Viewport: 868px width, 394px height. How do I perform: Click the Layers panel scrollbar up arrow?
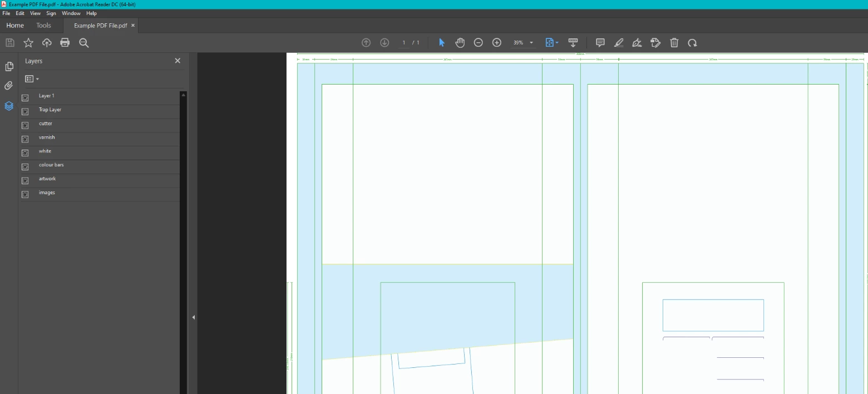click(183, 95)
